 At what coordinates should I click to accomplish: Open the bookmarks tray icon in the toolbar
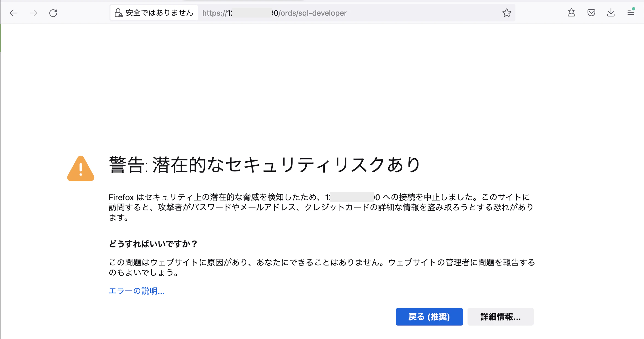571,13
